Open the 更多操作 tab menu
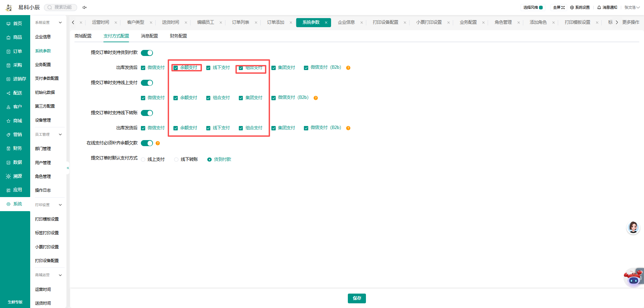The width and height of the screenshot is (644, 308). [631, 22]
